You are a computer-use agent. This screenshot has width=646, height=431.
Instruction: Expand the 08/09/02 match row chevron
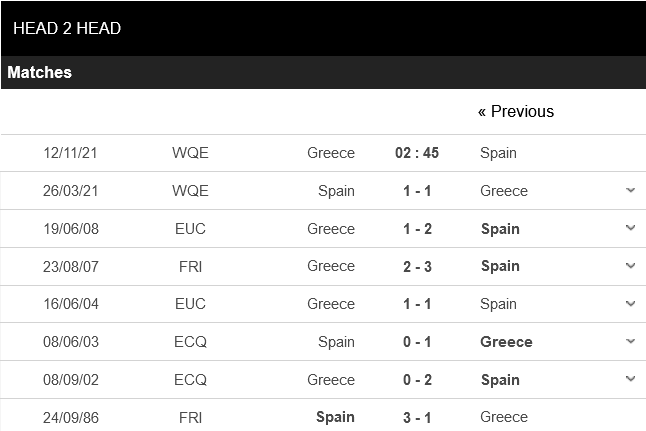tap(630, 380)
